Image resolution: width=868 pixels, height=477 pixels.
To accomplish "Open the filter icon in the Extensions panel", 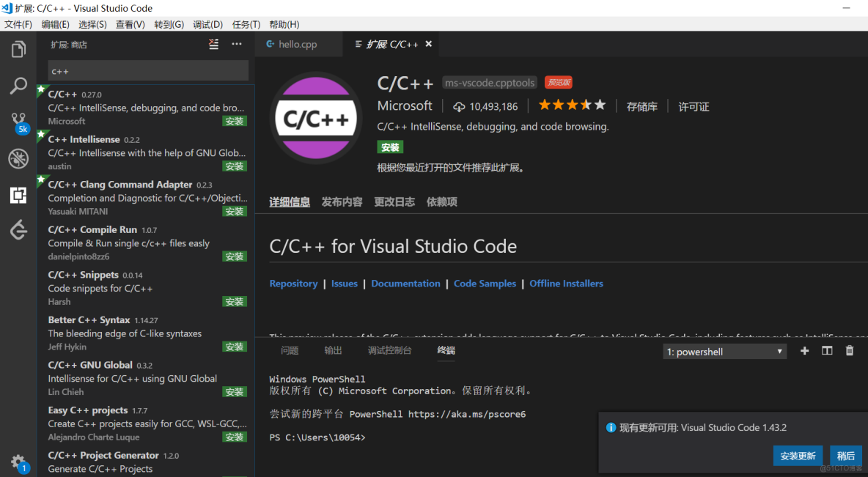I will 213,44.
